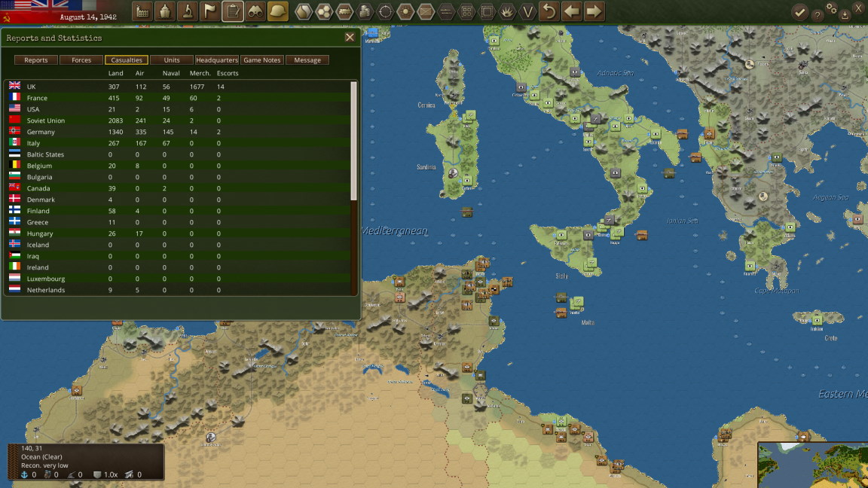Click the explosion hexagon icon
This screenshot has height=488, width=868.
point(507,11)
